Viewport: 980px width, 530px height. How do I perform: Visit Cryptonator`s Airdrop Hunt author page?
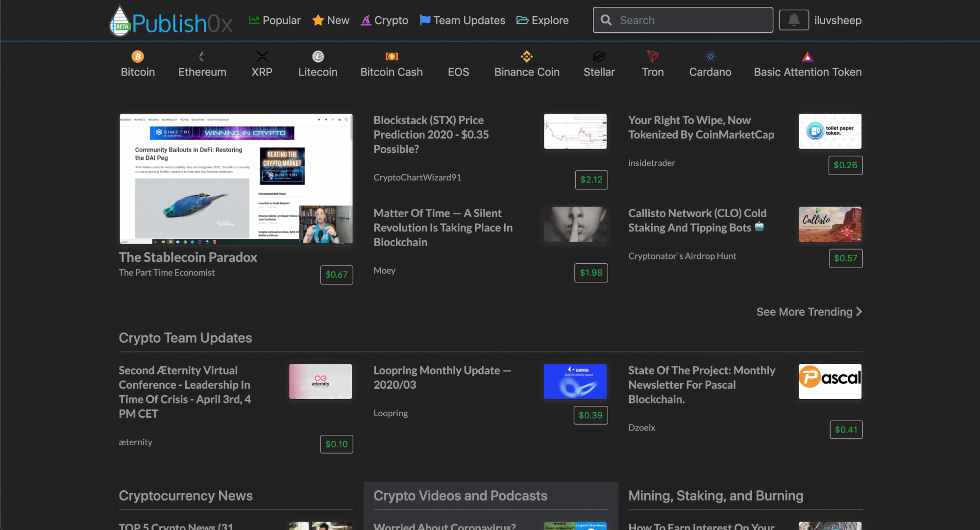point(682,256)
